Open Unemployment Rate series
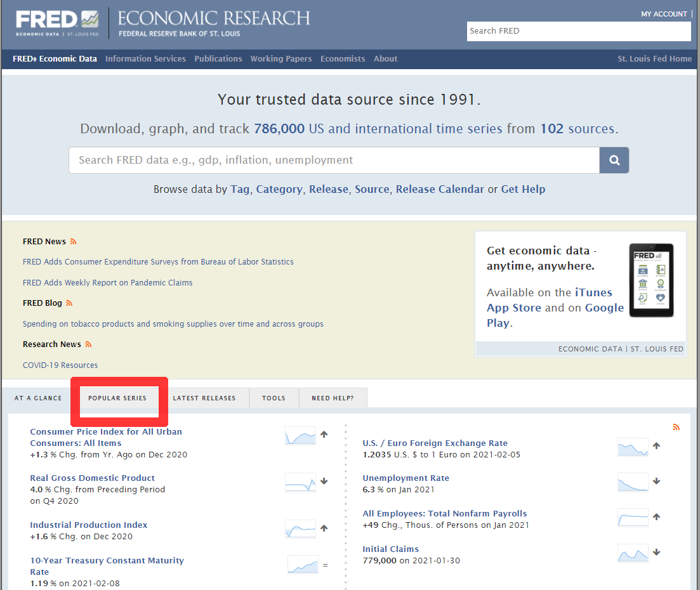700x590 pixels. click(406, 478)
